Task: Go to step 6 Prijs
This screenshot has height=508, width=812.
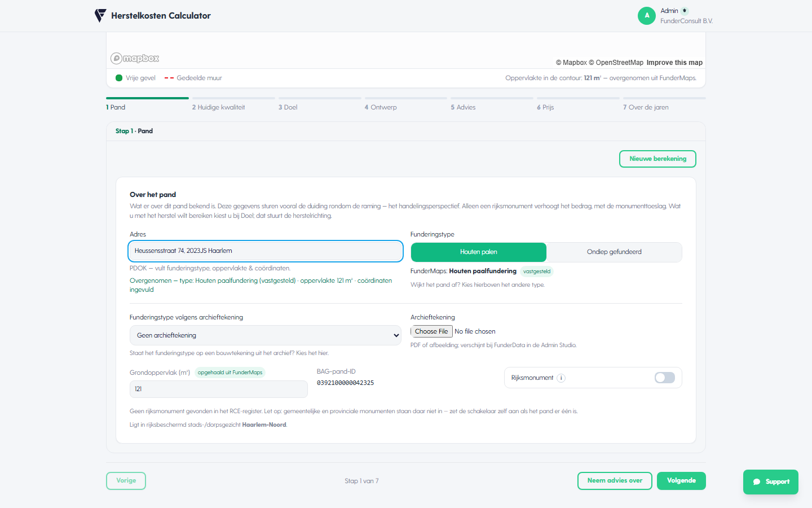Action: [578, 103]
